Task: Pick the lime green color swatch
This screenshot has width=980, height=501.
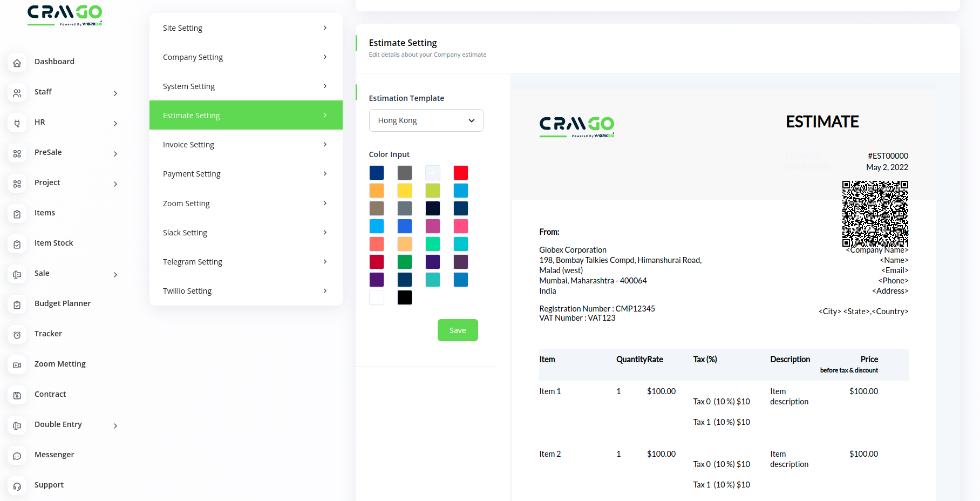Action: [433, 191]
